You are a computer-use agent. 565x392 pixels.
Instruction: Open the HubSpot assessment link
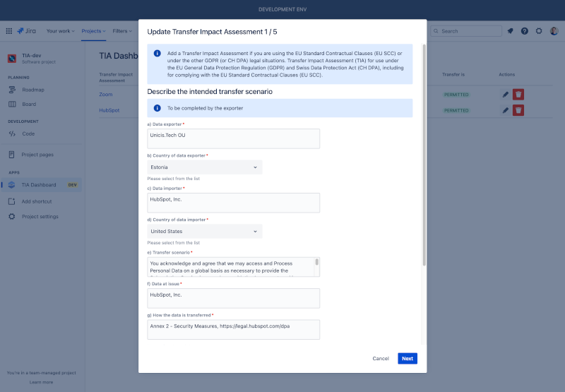tap(109, 110)
